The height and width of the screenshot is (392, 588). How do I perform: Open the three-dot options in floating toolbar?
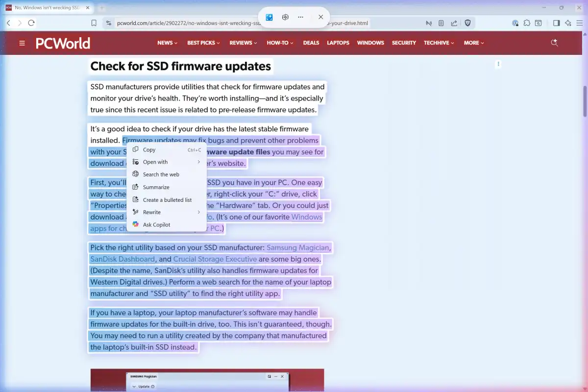point(301,17)
